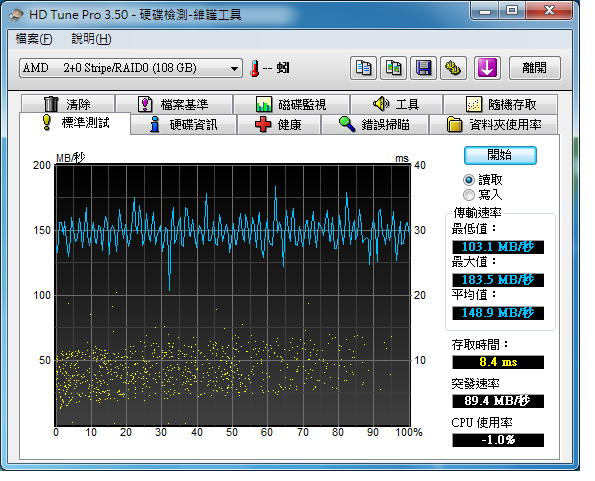Open the 健康 tab with red cross
This screenshot has height=481, width=595.
coord(279,124)
